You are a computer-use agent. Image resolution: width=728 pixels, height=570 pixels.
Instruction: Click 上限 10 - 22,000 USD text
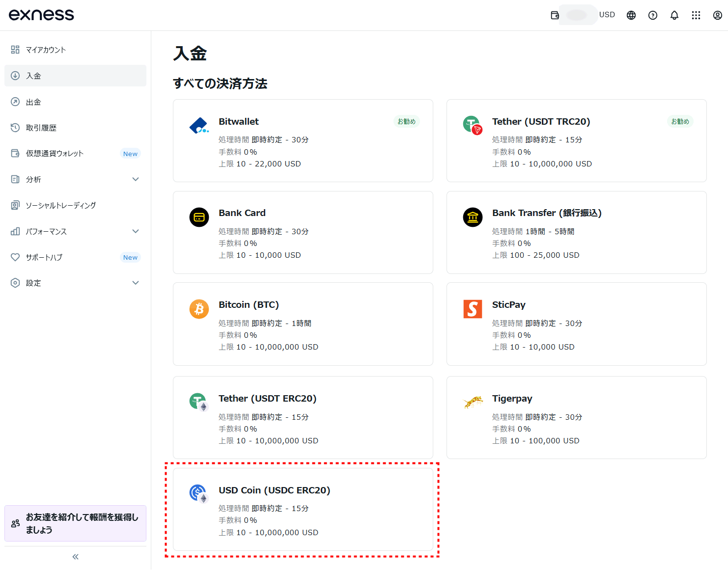tap(260, 164)
